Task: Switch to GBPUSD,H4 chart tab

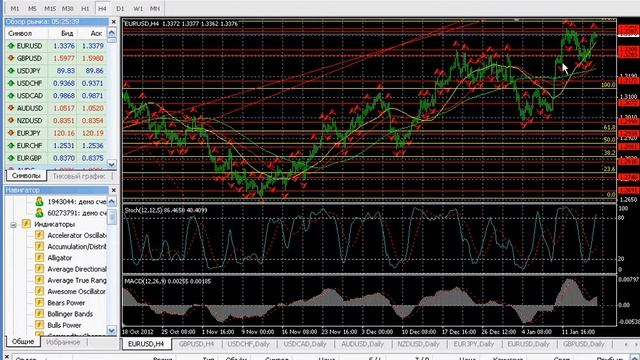Action: click(x=196, y=344)
